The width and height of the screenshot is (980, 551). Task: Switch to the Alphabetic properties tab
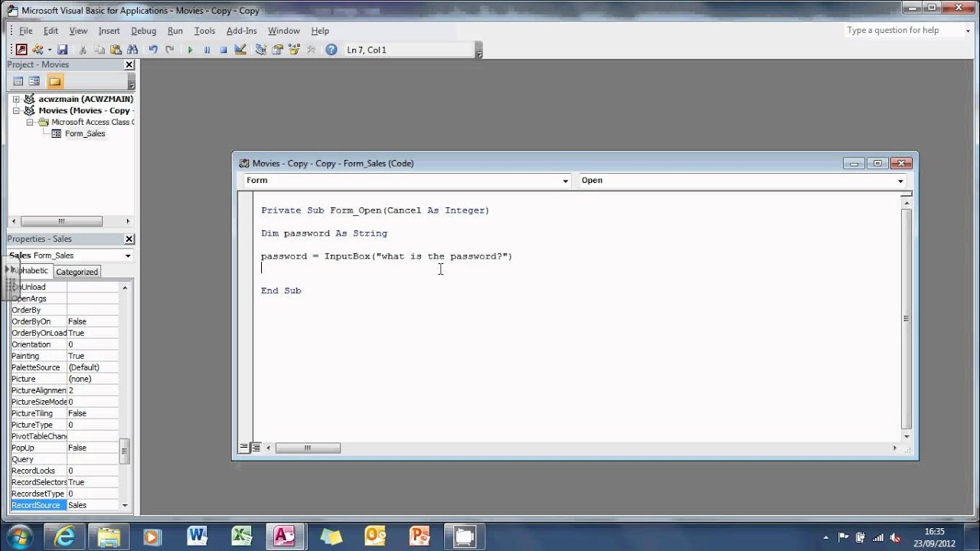pyautogui.click(x=31, y=271)
